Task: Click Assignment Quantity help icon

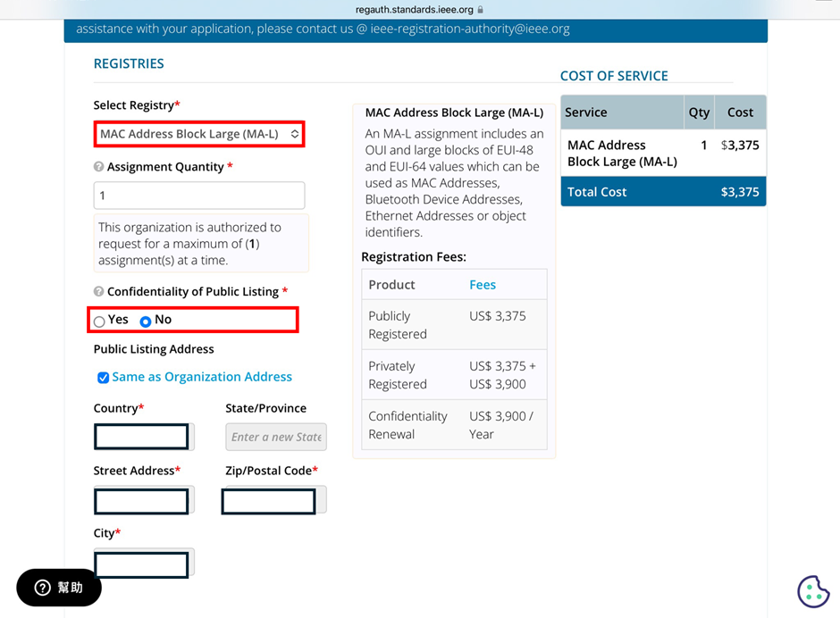Action: pos(98,166)
